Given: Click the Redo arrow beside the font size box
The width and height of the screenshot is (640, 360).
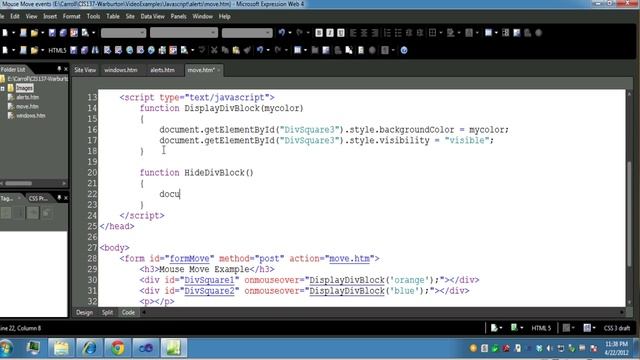Looking at the screenshot, I should point(299,33).
